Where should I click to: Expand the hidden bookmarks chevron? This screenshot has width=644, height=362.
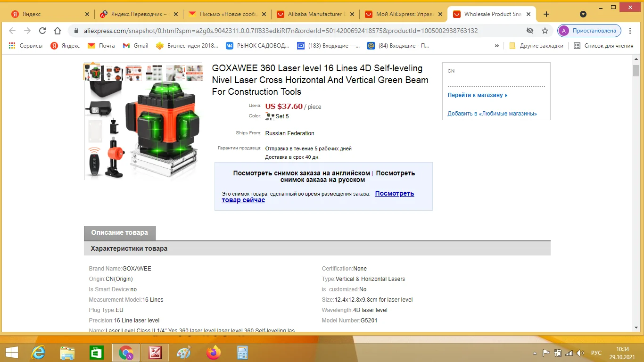[496, 46]
